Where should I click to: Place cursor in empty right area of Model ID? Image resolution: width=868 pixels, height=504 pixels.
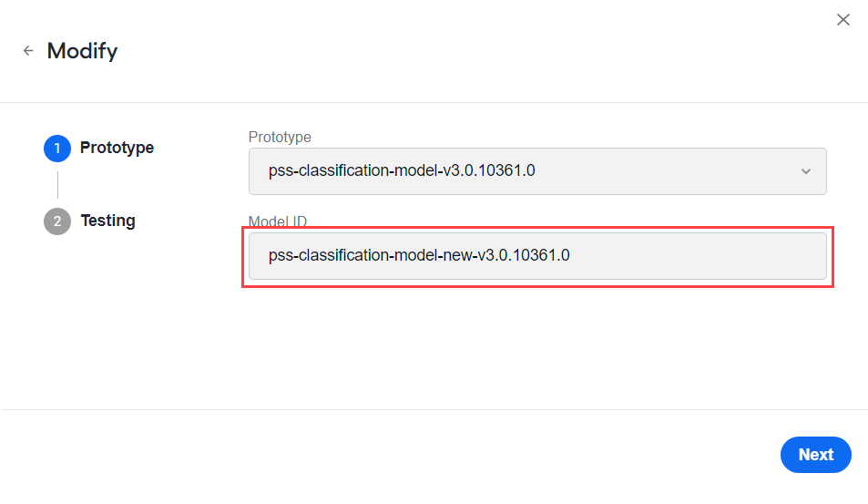coord(698,256)
